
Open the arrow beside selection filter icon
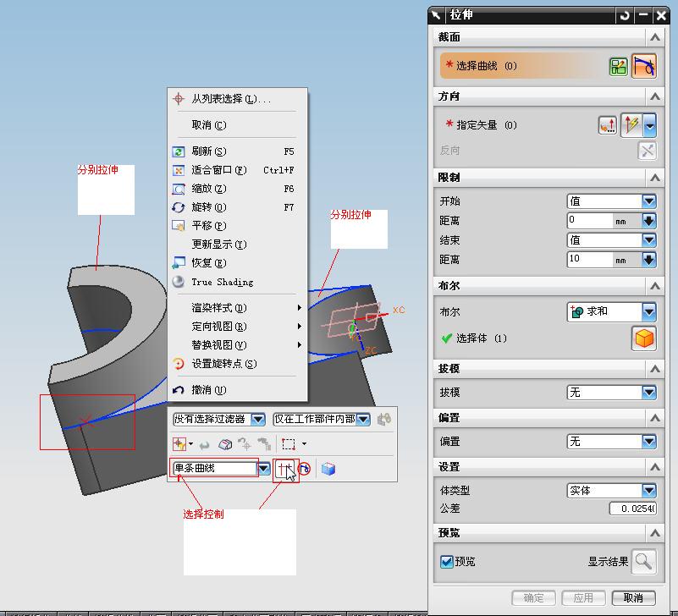[190, 444]
